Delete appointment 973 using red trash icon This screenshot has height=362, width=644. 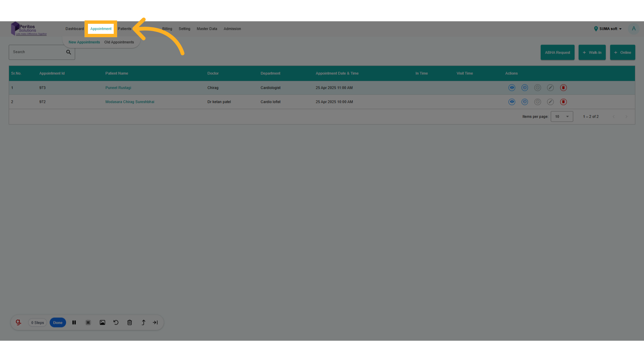coord(563,87)
